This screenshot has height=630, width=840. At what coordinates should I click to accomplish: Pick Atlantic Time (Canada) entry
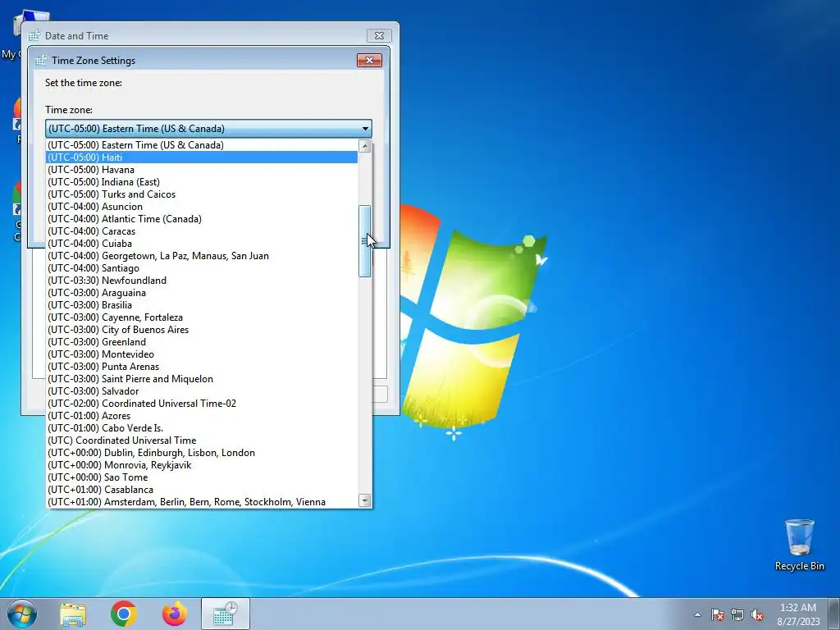click(x=202, y=218)
